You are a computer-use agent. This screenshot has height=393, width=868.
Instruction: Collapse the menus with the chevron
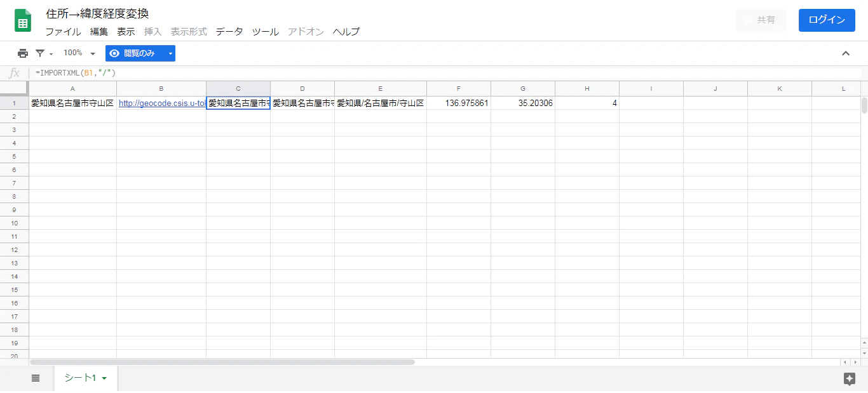click(x=846, y=53)
